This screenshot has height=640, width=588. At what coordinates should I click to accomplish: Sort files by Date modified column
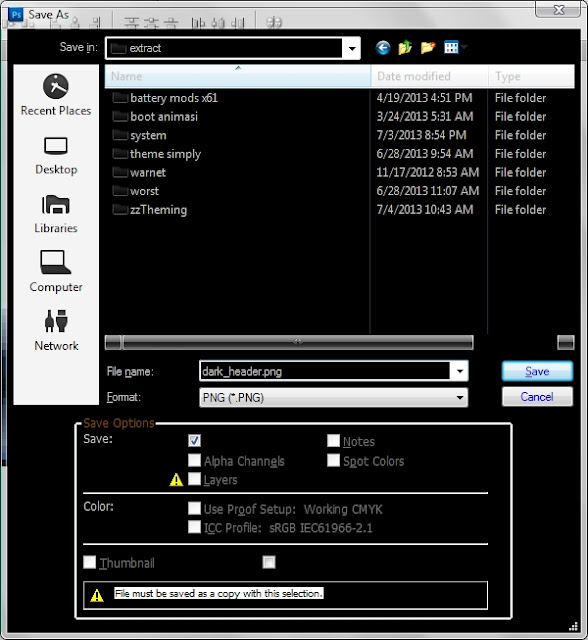(429, 76)
